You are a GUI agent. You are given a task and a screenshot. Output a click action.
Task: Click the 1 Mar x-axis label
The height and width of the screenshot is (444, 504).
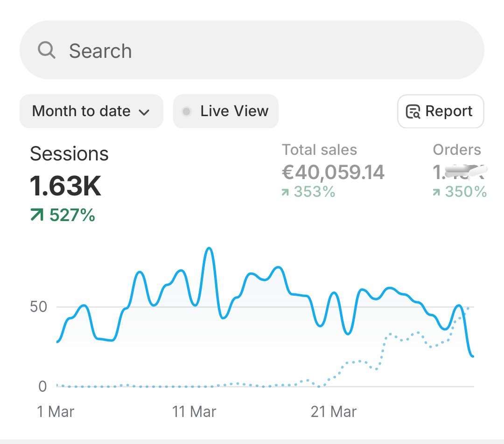pyautogui.click(x=56, y=411)
